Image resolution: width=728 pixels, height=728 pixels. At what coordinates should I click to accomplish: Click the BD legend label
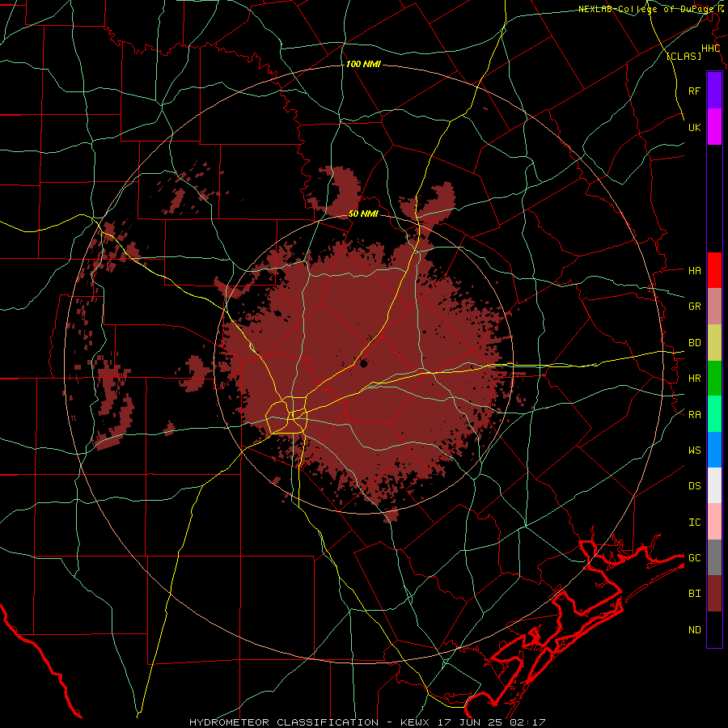[694, 343]
